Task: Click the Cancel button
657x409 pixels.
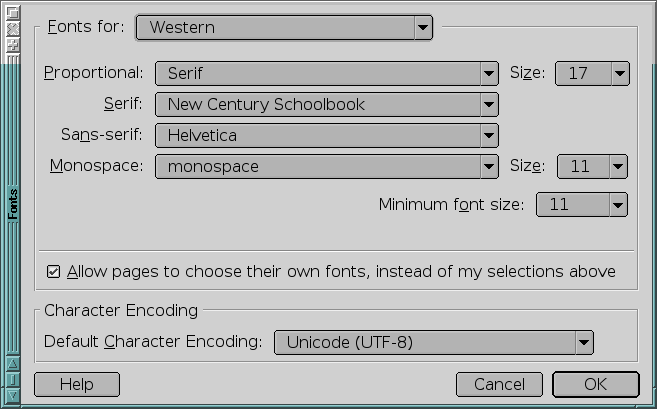Action: (499, 384)
